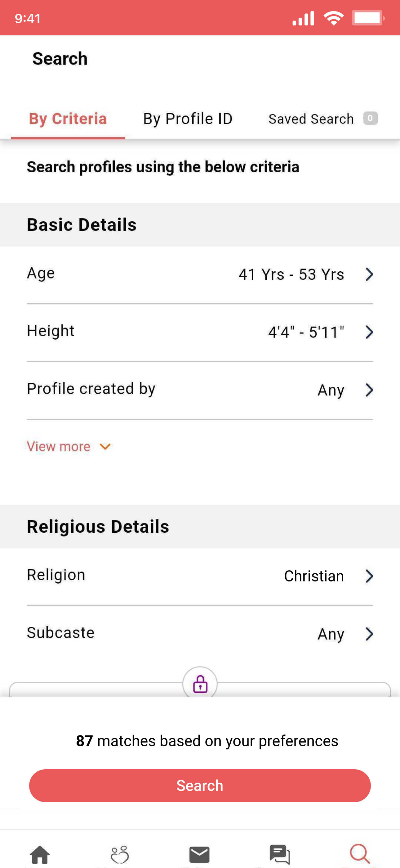Open the Home icon in bottom navigation
This screenshot has height=868, width=400.
coord(40,855)
